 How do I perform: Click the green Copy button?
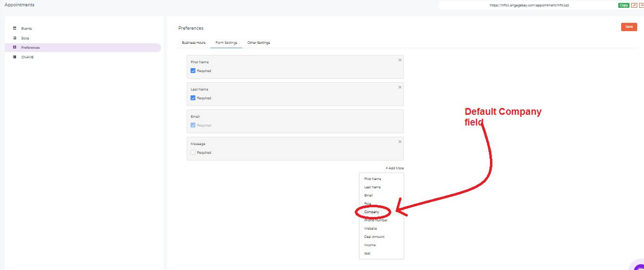(624, 5)
